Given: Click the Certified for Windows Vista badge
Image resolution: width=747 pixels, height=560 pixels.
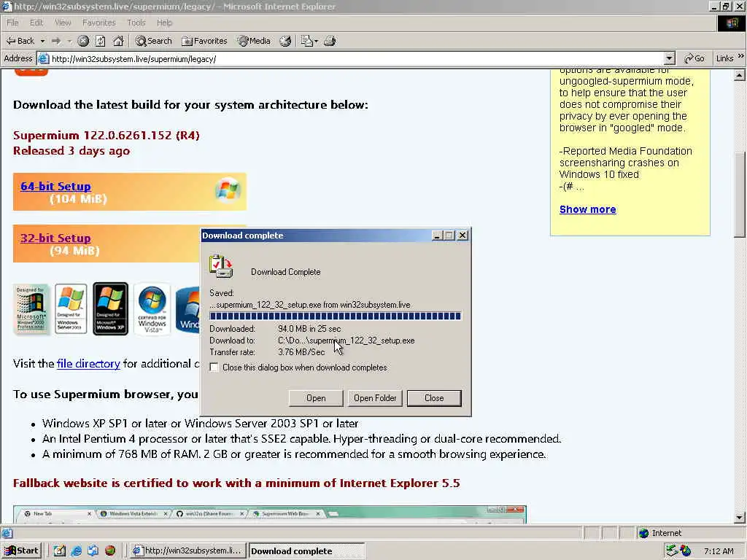Looking at the screenshot, I should click(x=152, y=309).
